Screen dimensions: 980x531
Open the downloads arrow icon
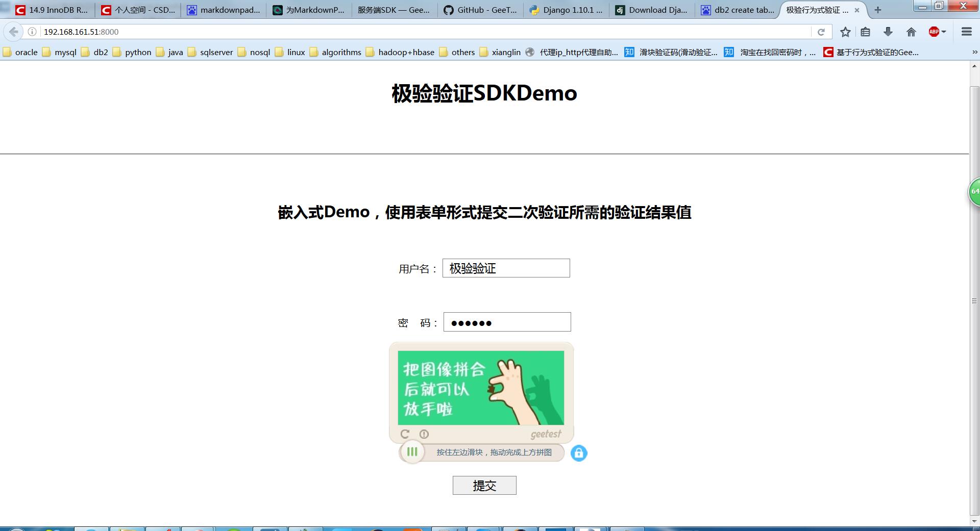pyautogui.click(x=888, y=32)
